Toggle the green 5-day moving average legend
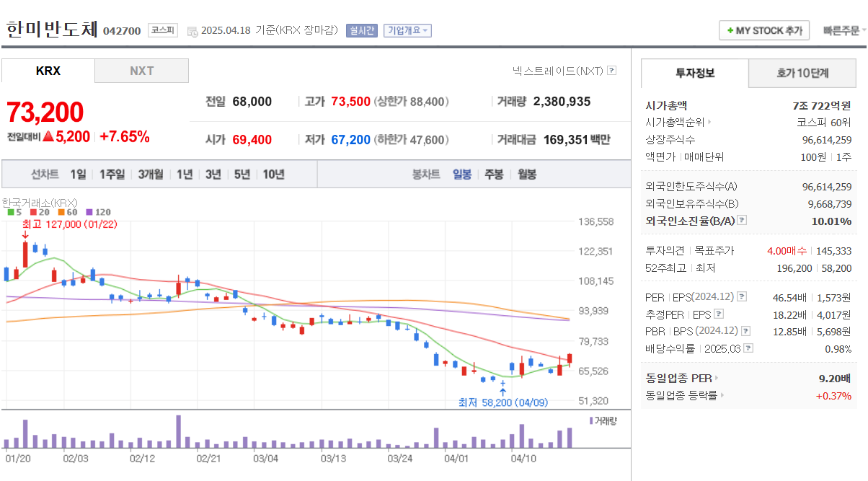Image resolution: width=868 pixels, height=481 pixels. [x=15, y=212]
